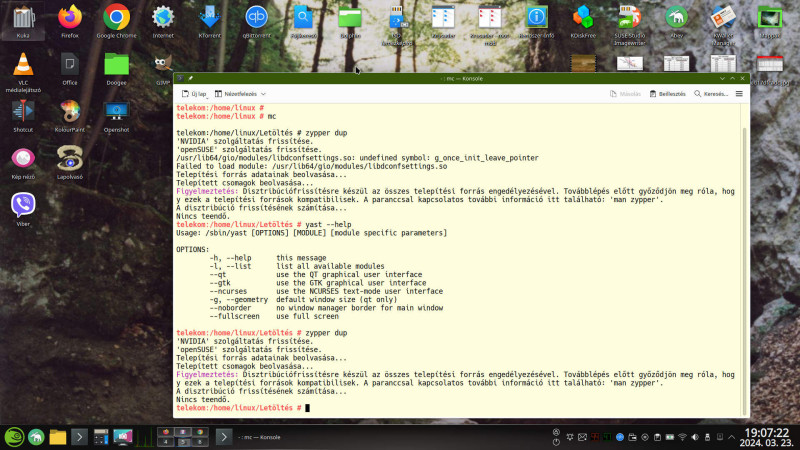Launch Firefox from the desktop
800x450 pixels.
coord(70,21)
